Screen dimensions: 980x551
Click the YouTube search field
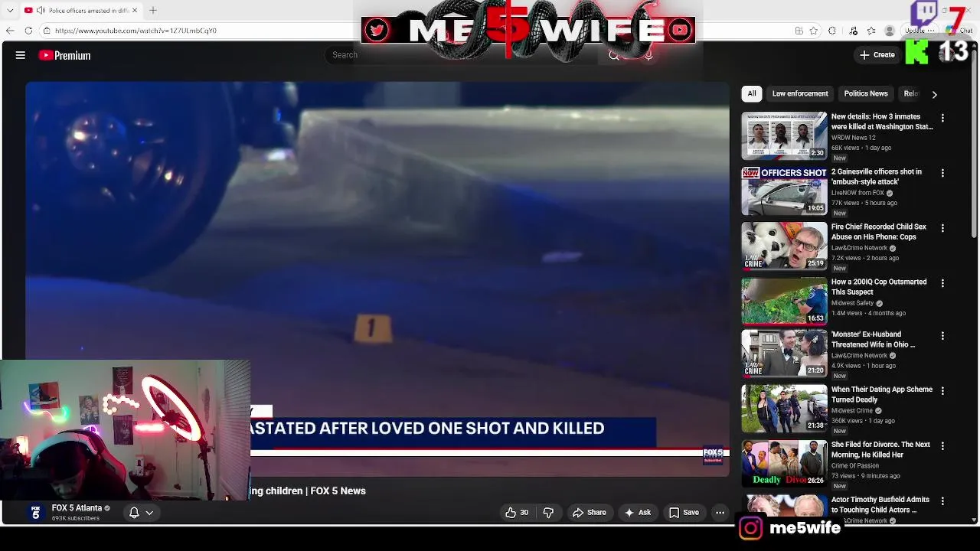click(x=463, y=55)
